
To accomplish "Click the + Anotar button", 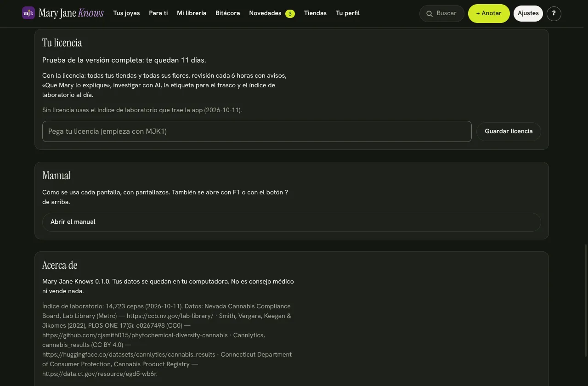I will tap(489, 13).
